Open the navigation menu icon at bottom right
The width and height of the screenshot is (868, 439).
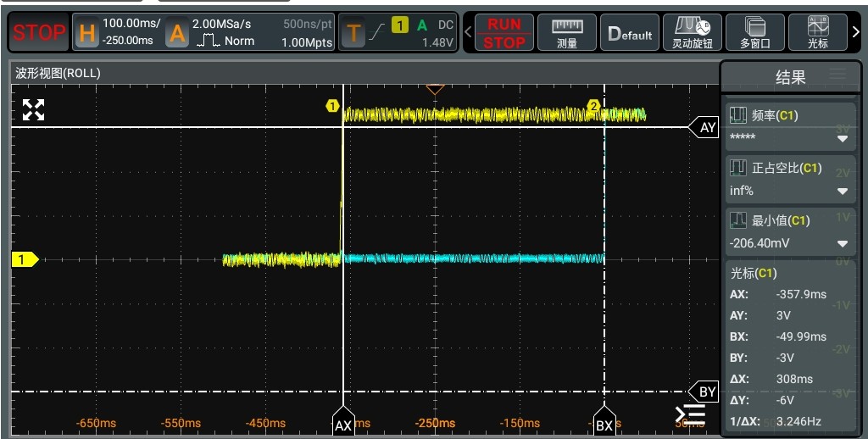click(690, 414)
